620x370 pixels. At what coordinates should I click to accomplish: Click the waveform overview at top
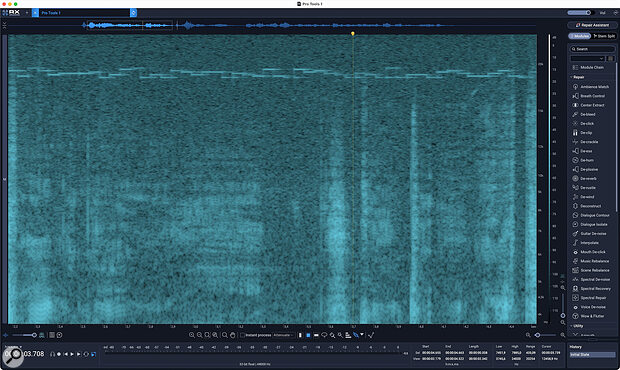tap(273, 26)
